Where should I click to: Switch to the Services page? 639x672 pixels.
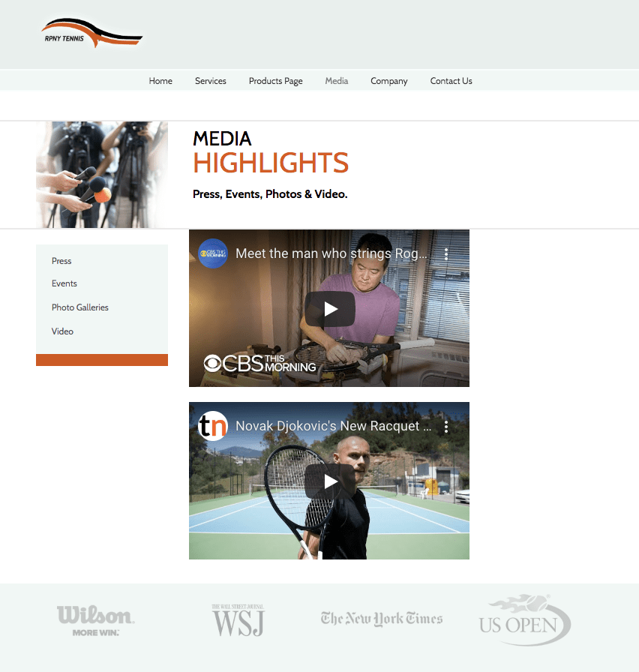point(211,80)
